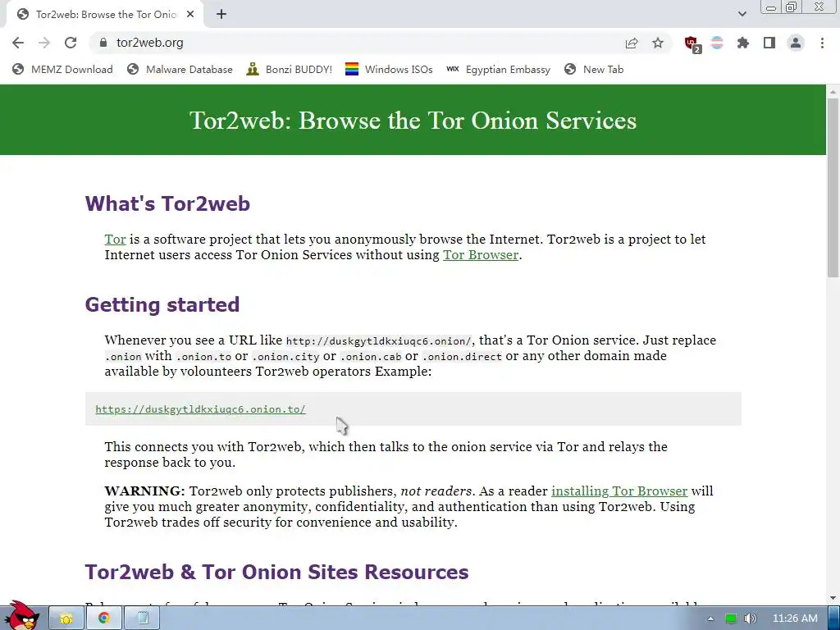Click the 11:26 AM taskbar clock
Image resolution: width=840 pixels, height=630 pixels.
[795, 619]
